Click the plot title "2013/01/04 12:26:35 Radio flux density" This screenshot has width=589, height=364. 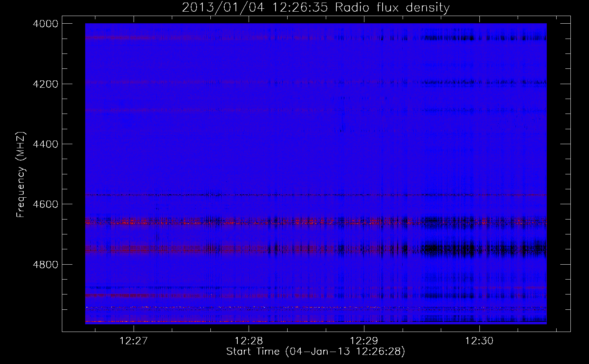tap(316, 8)
